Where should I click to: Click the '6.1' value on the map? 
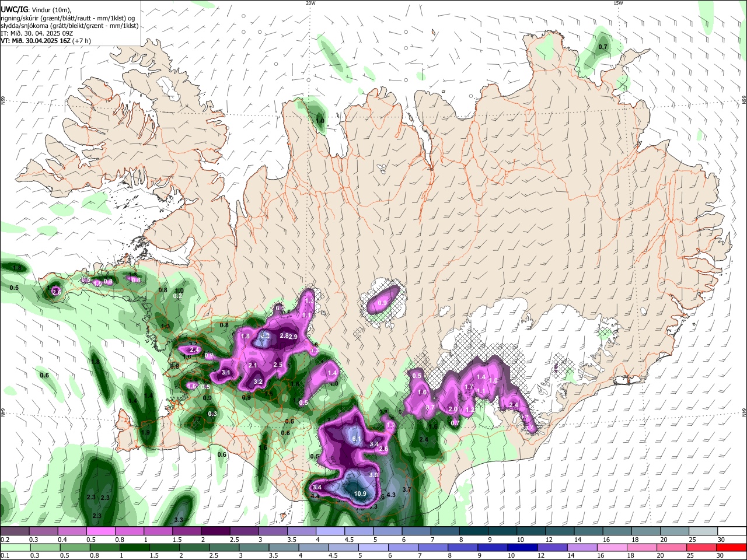[x=357, y=439]
